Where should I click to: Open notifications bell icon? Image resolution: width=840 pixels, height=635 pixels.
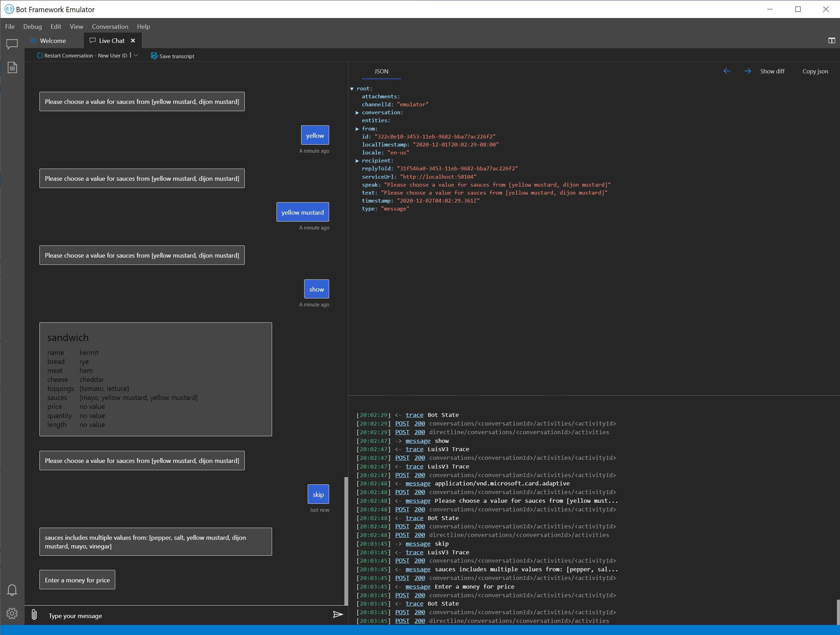pyautogui.click(x=12, y=590)
